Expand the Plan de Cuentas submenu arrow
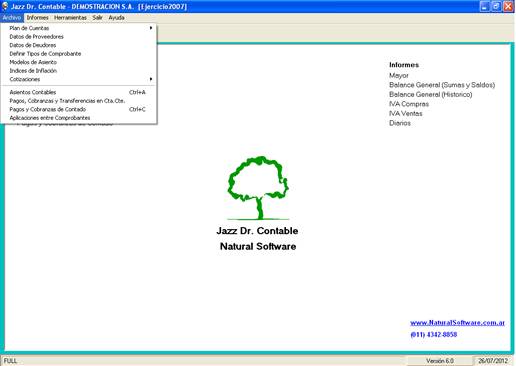 tap(151, 28)
